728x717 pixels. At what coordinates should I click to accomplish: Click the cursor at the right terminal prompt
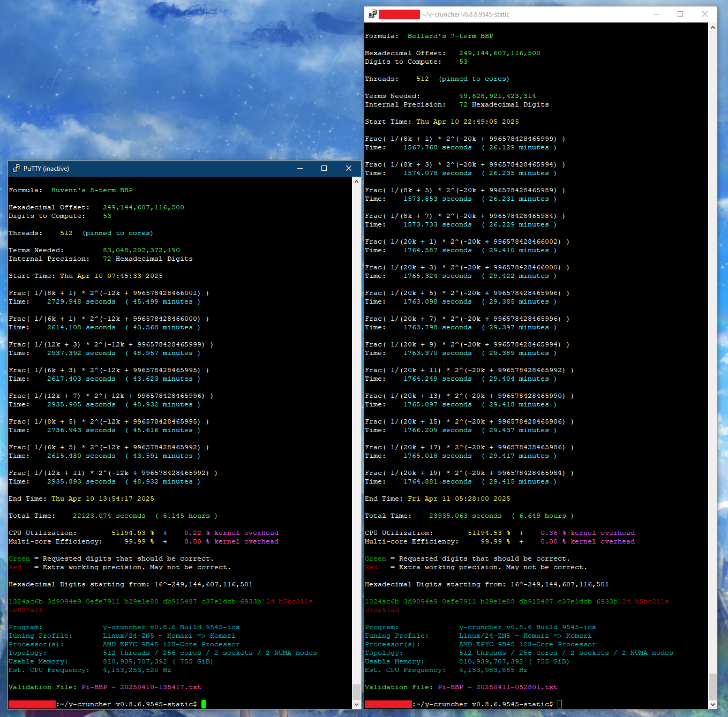560,704
